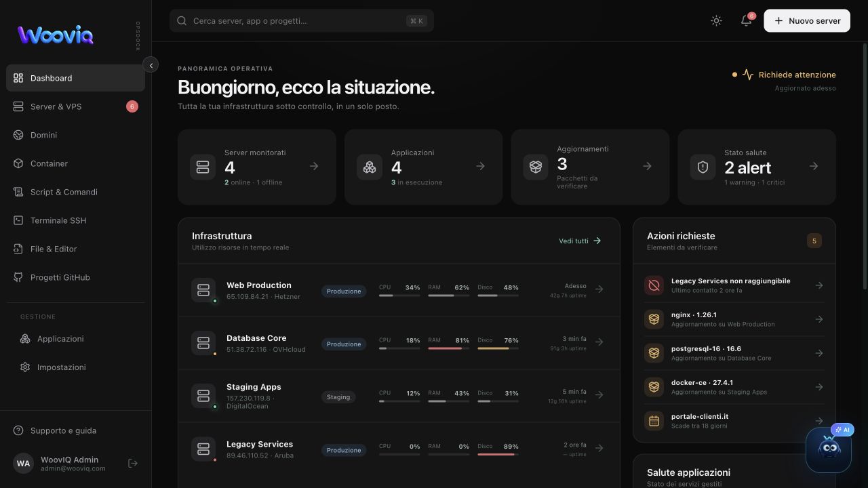Click Vedi tutti link in Infrastruttura

pos(580,241)
